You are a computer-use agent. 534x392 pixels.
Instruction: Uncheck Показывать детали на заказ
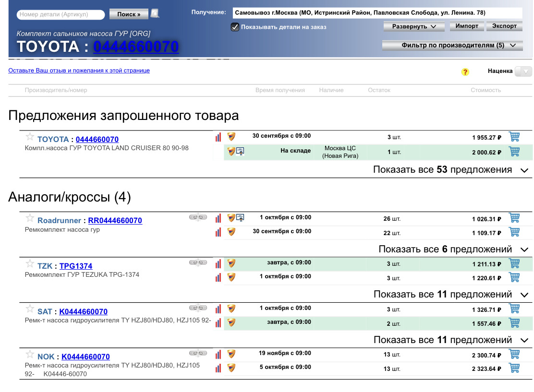point(235,27)
